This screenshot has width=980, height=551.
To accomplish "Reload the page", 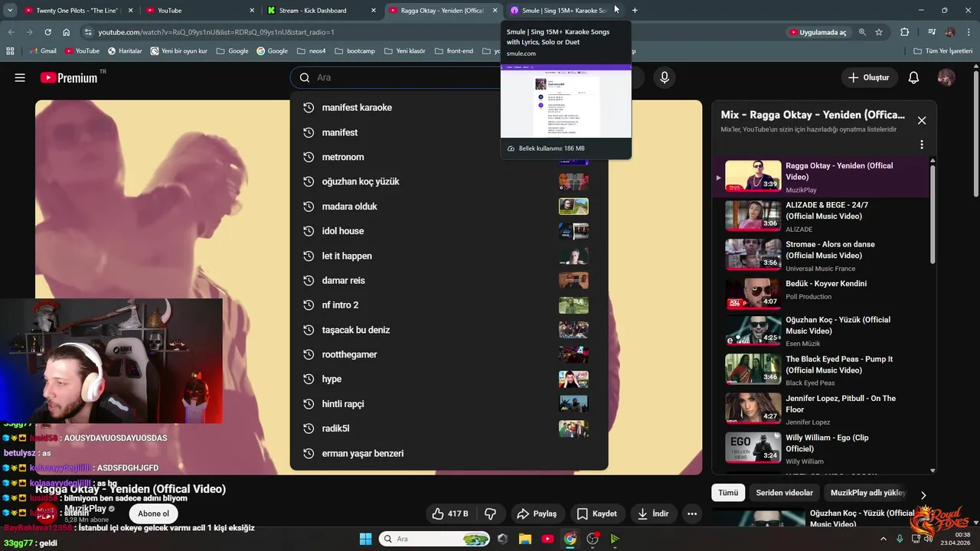I will (x=47, y=32).
